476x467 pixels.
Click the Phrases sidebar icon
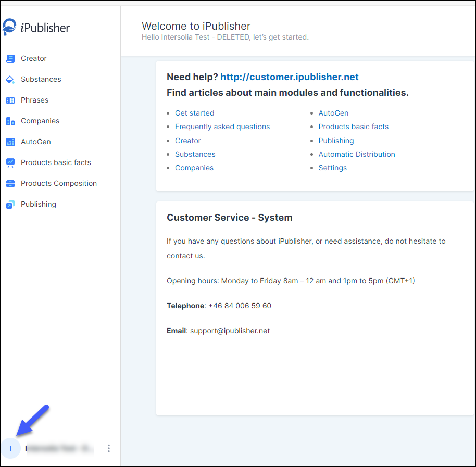(10, 100)
